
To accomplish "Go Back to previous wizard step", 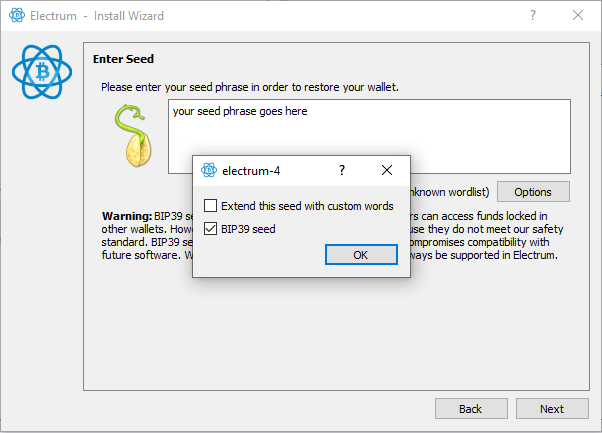I will (x=471, y=409).
